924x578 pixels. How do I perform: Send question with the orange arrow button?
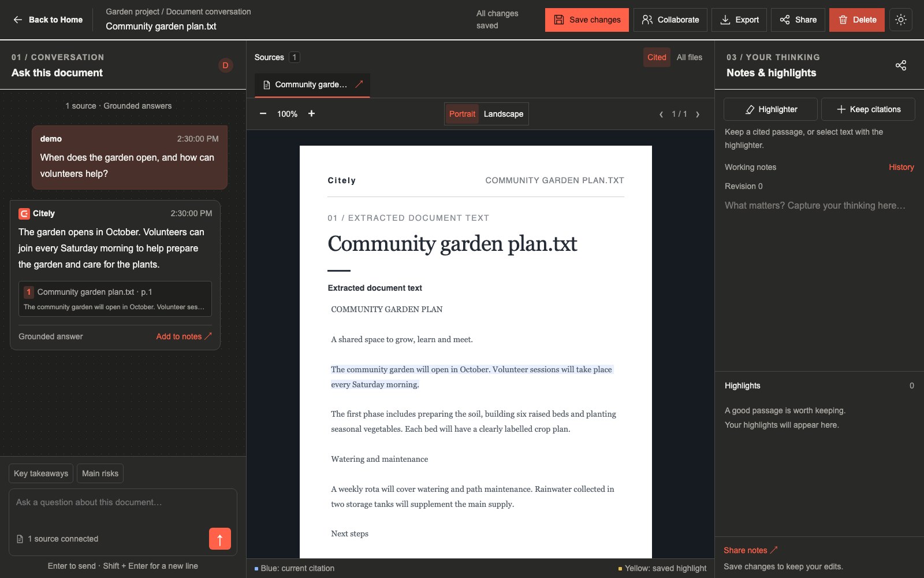(219, 539)
